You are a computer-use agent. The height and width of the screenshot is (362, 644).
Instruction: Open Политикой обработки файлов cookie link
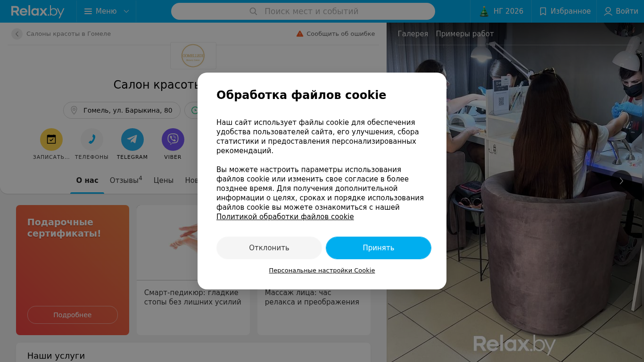click(285, 217)
